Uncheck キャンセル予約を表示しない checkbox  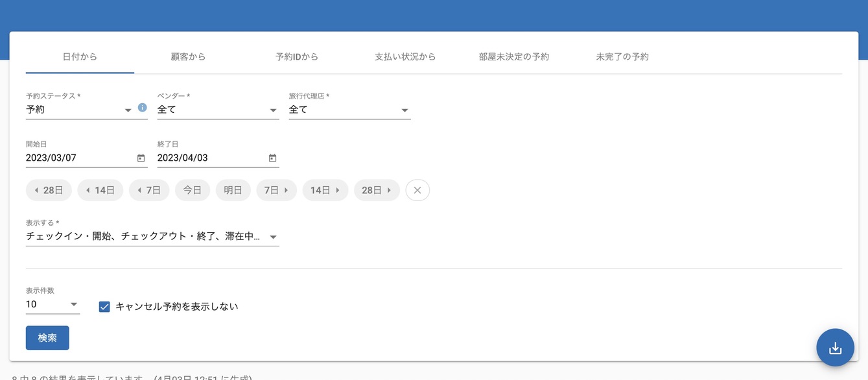coord(104,307)
